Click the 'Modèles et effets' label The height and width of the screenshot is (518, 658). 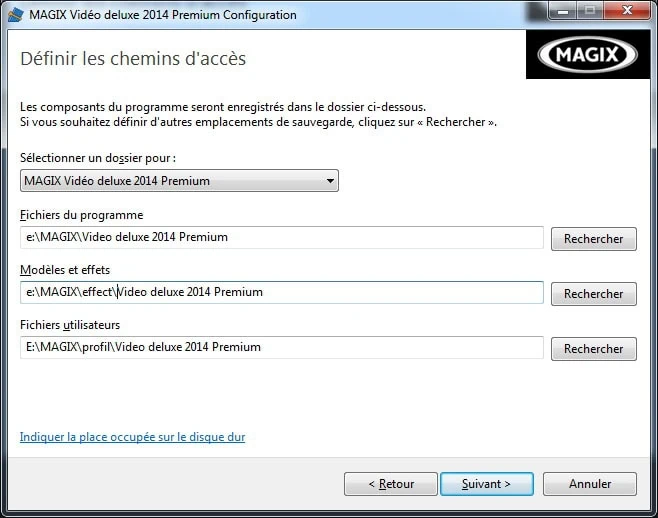tap(65, 270)
